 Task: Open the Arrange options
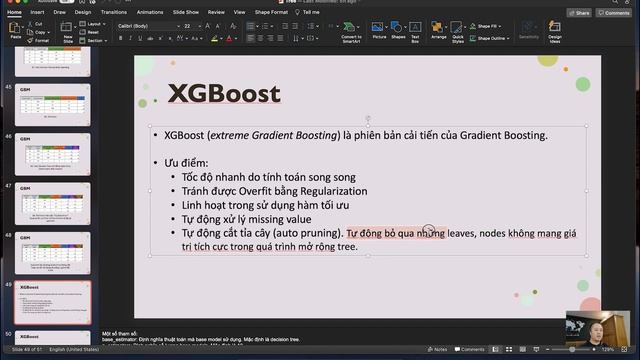pos(438,30)
